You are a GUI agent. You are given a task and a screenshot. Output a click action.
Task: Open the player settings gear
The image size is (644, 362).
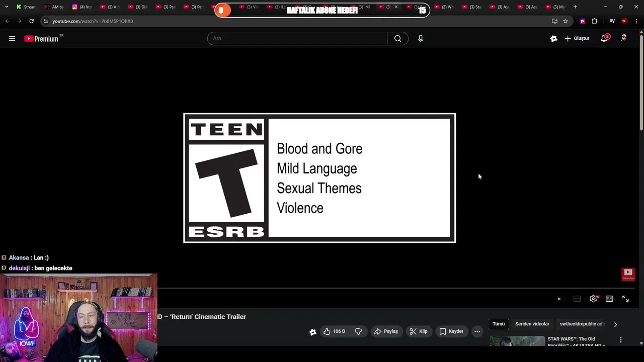click(594, 299)
